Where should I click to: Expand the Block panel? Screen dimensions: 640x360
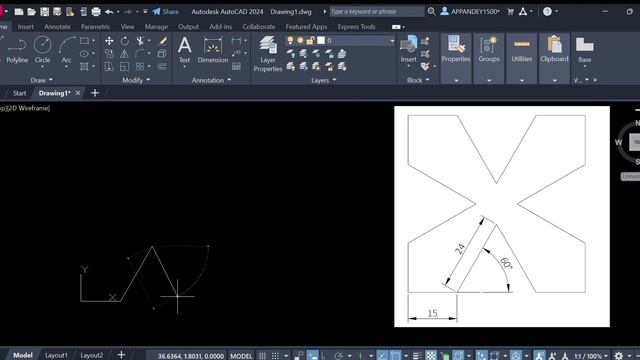[x=418, y=80]
